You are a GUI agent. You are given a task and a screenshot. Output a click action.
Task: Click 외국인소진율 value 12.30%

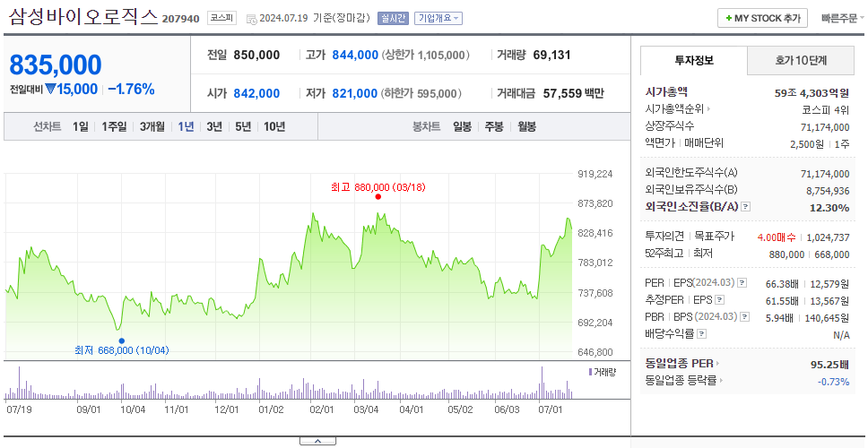[x=830, y=208]
